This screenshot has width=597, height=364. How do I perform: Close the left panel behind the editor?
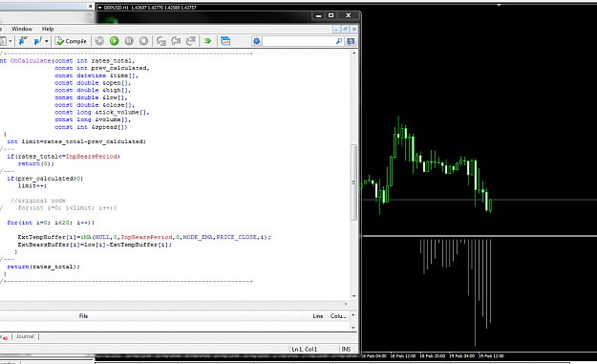(90, 6)
